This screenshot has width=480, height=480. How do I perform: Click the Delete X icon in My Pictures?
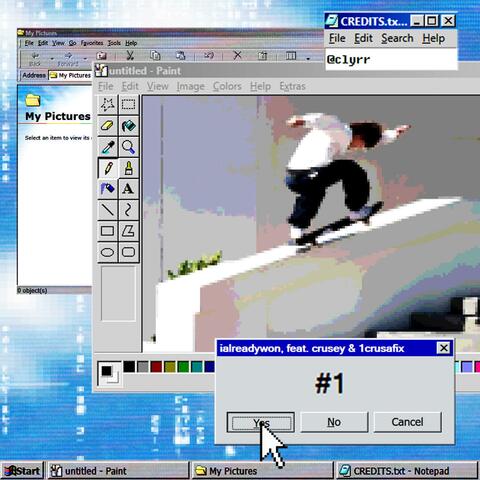coord(237,55)
